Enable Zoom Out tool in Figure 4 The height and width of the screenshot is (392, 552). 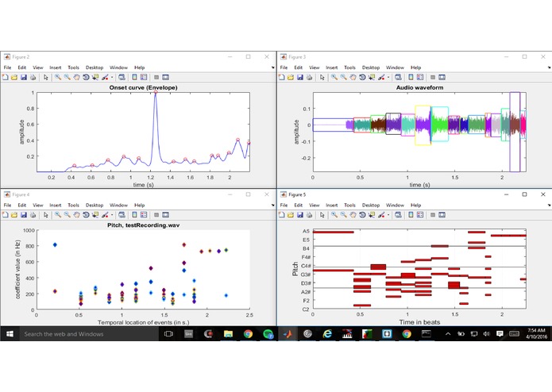[x=68, y=214]
